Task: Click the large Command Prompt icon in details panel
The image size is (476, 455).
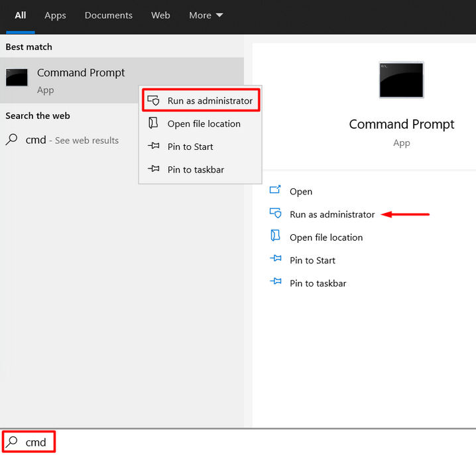Action: point(402,80)
